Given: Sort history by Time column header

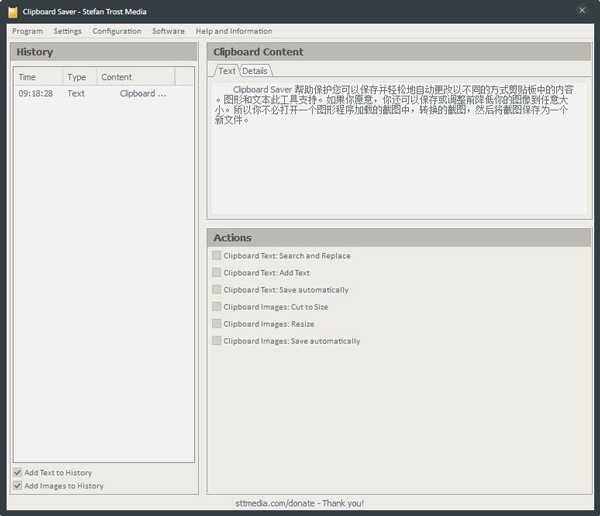Looking at the screenshot, I should [x=38, y=77].
